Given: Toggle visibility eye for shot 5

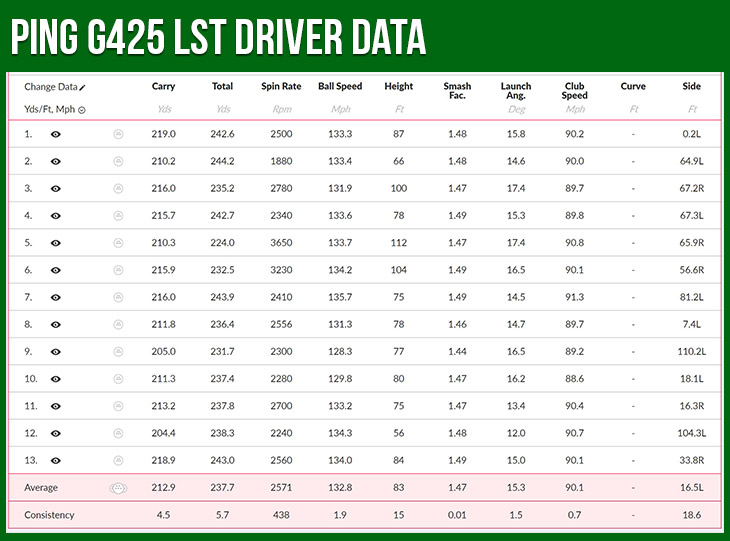Looking at the screenshot, I should pyautogui.click(x=56, y=243).
